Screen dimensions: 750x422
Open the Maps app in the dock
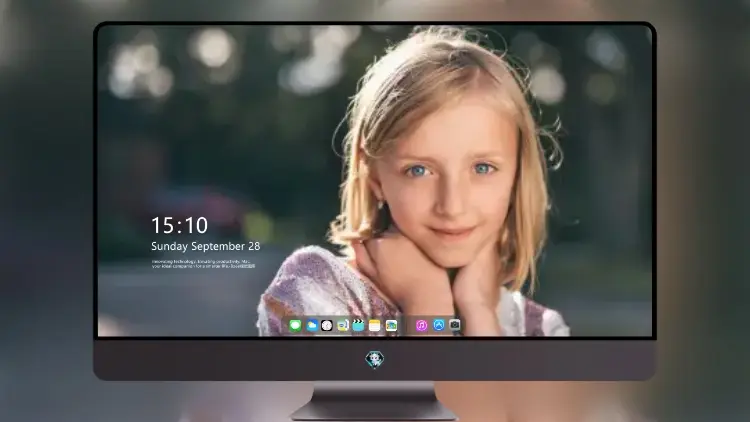point(391,325)
